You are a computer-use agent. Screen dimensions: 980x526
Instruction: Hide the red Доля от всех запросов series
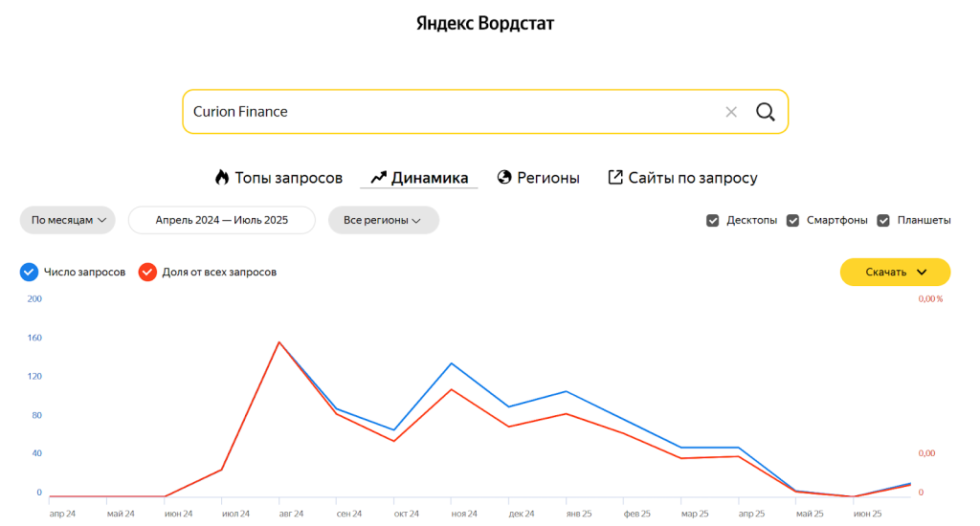pyautogui.click(x=147, y=272)
